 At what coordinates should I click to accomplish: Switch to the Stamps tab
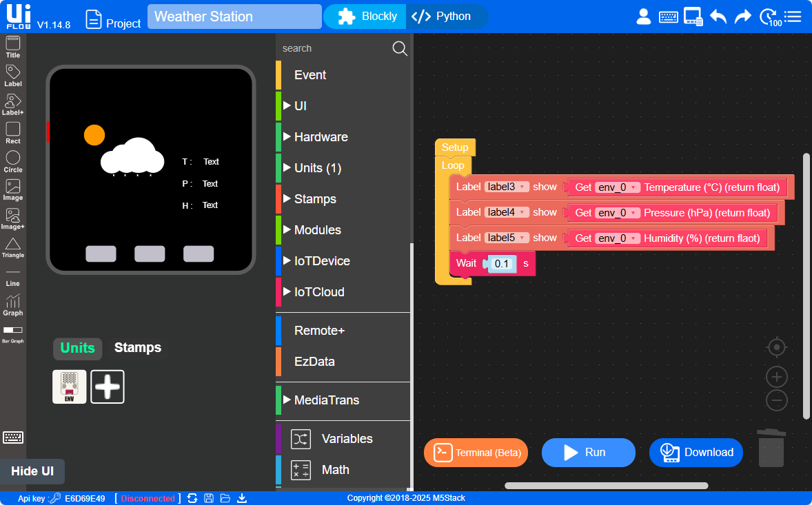(x=138, y=348)
